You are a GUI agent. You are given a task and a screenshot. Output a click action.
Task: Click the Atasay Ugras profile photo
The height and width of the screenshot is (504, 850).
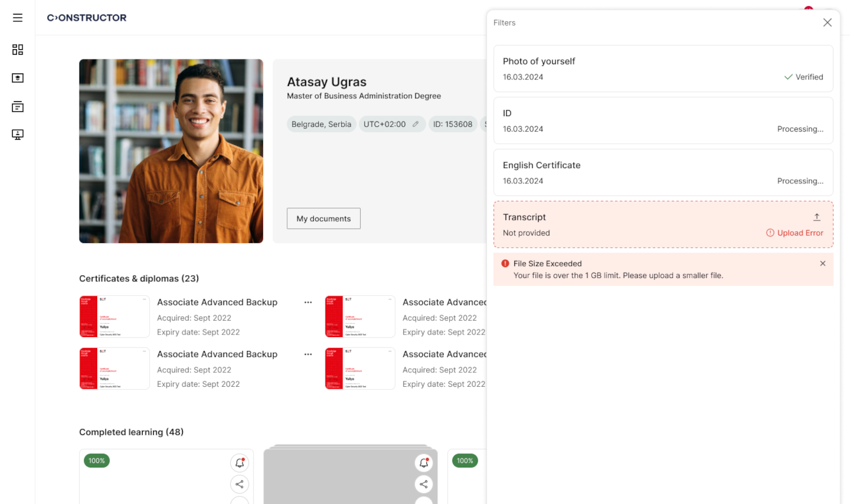(x=171, y=151)
